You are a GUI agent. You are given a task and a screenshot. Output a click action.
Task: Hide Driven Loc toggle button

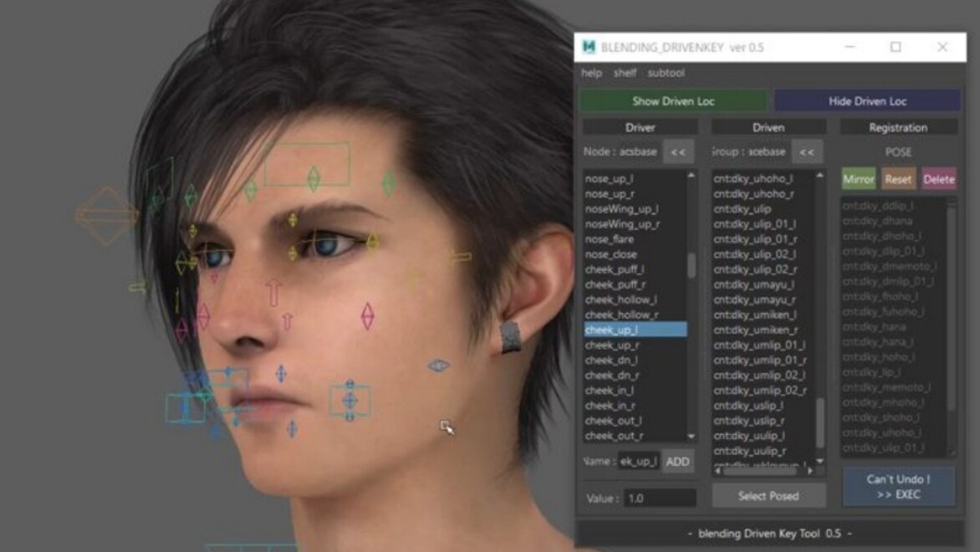click(x=867, y=101)
